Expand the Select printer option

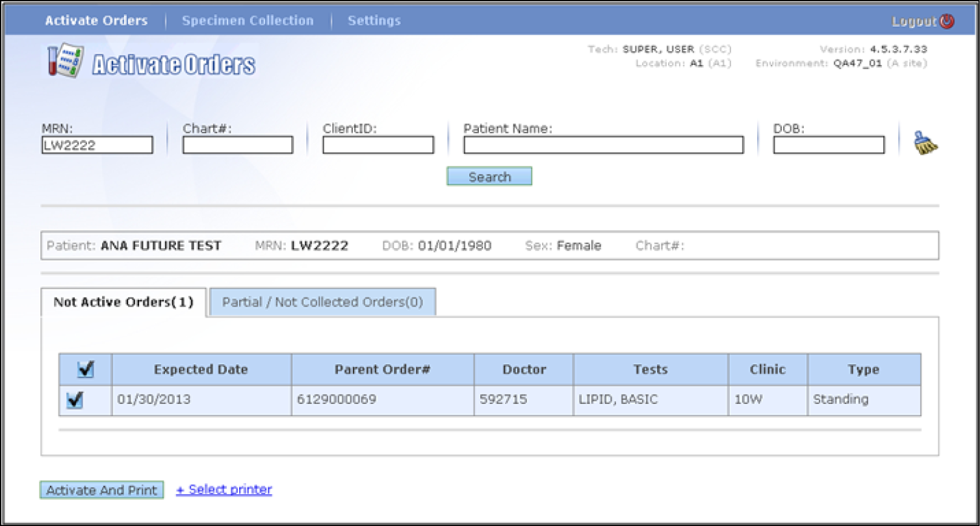tap(224, 490)
